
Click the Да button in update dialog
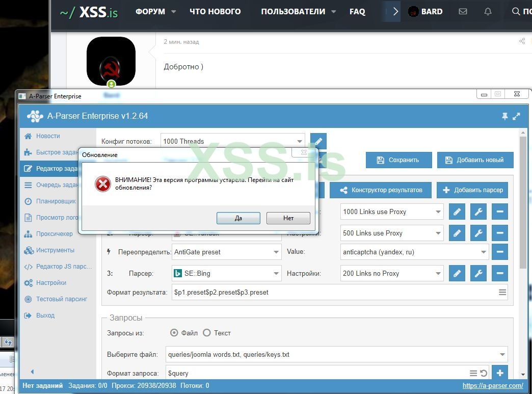[x=238, y=218]
